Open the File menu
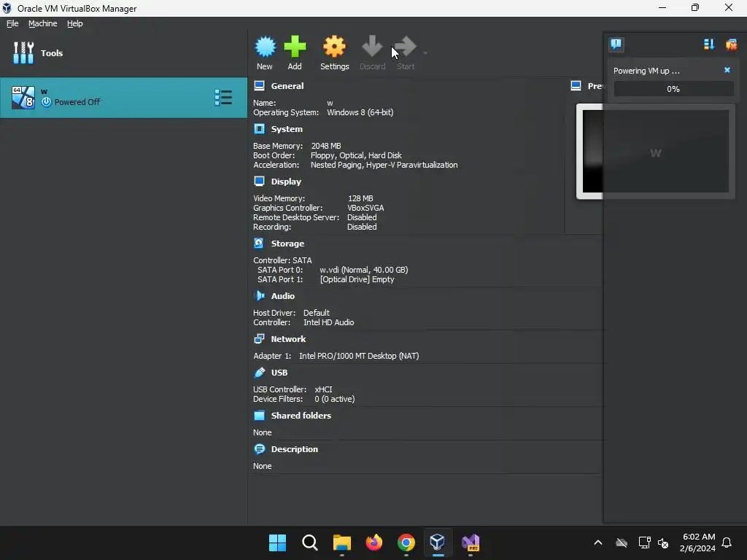 click(x=12, y=23)
